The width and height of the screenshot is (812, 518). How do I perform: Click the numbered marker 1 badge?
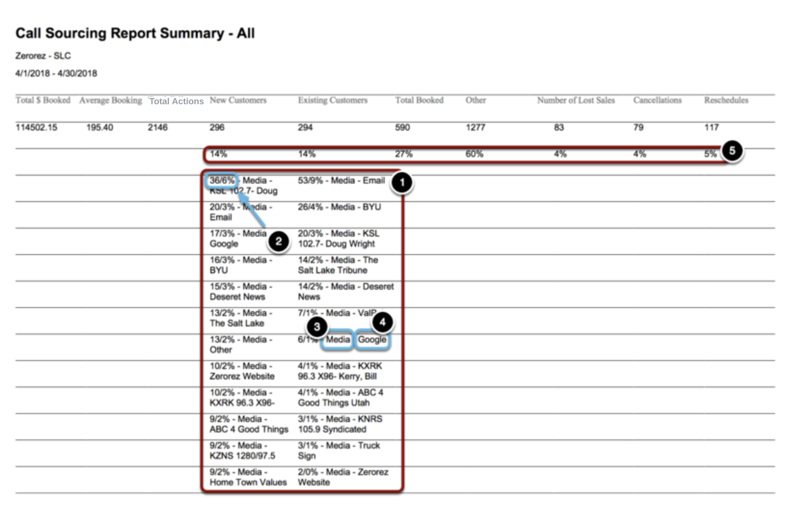pyautogui.click(x=402, y=182)
